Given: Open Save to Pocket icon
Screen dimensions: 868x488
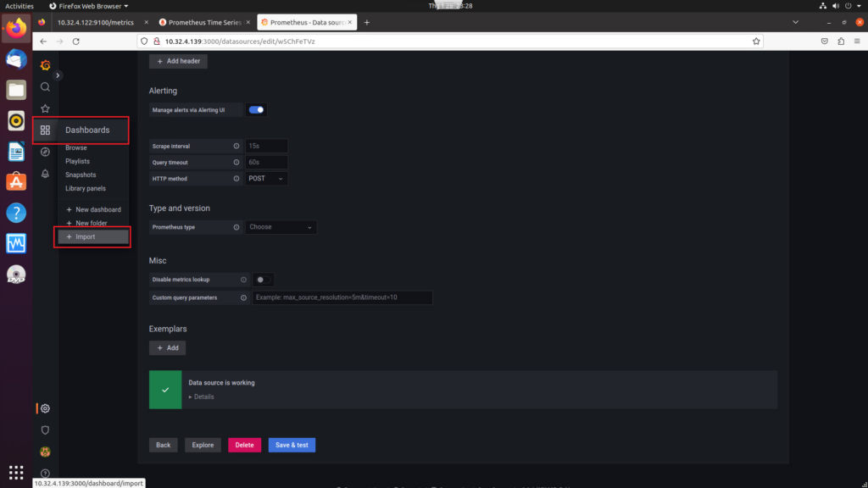Looking at the screenshot, I should (x=824, y=42).
